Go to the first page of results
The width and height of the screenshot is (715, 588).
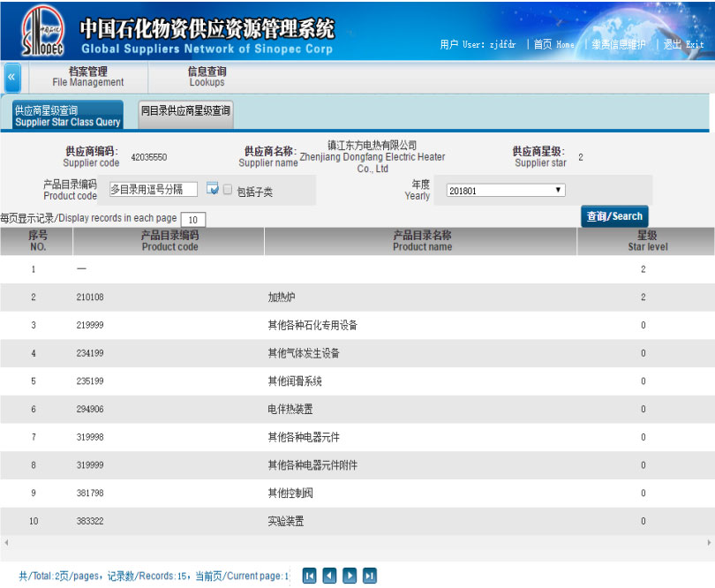(309, 576)
